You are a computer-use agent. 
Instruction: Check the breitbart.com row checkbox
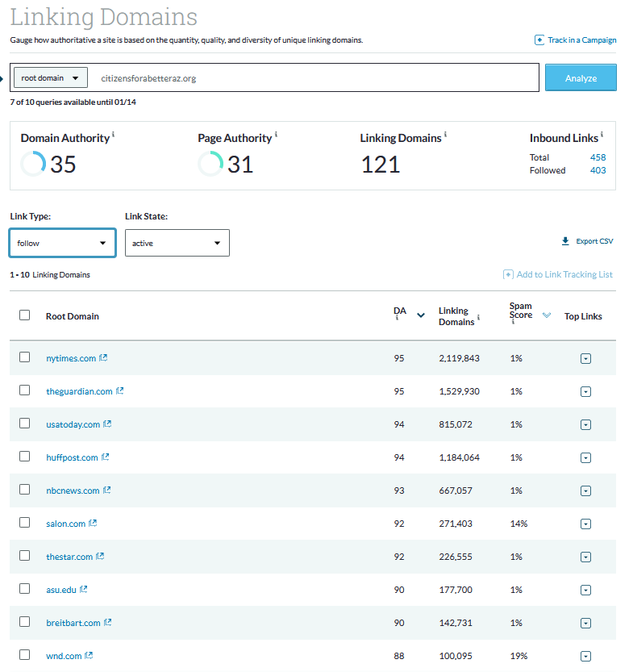click(24, 622)
